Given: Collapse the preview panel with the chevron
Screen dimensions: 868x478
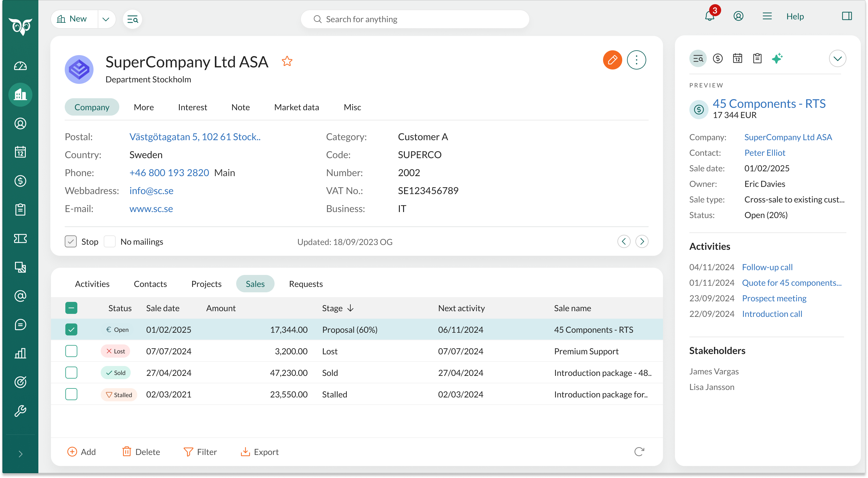Looking at the screenshot, I should 838,58.
